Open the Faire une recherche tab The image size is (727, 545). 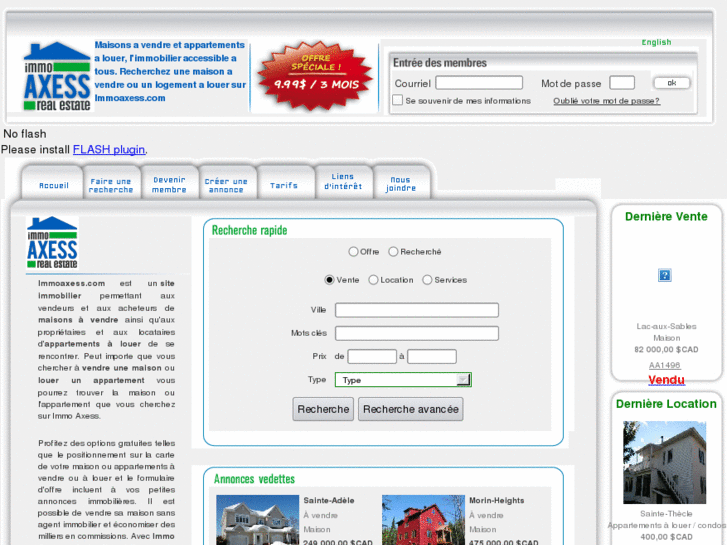[111, 185]
